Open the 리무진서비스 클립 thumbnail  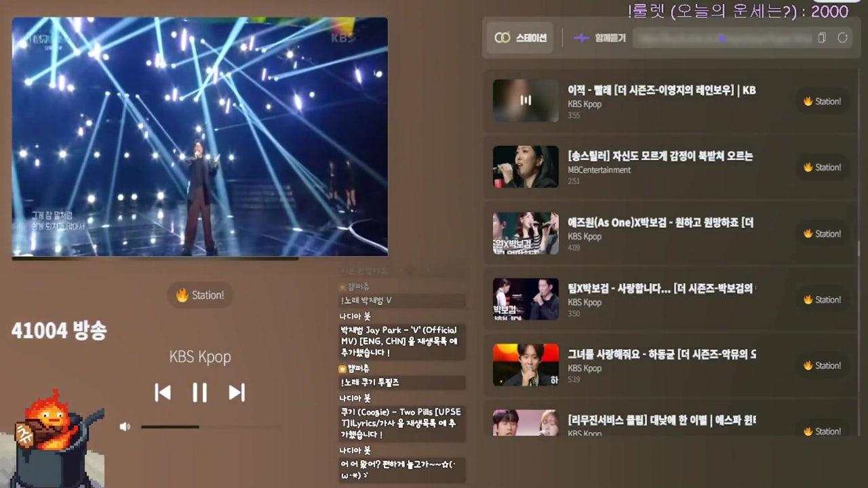click(526, 423)
